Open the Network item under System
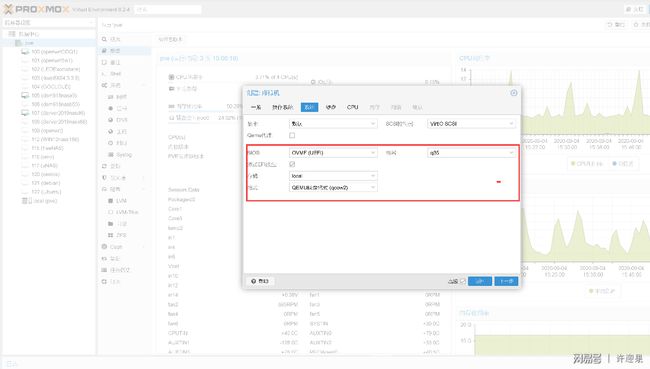 pyautogui.click(x=117, y=97)
